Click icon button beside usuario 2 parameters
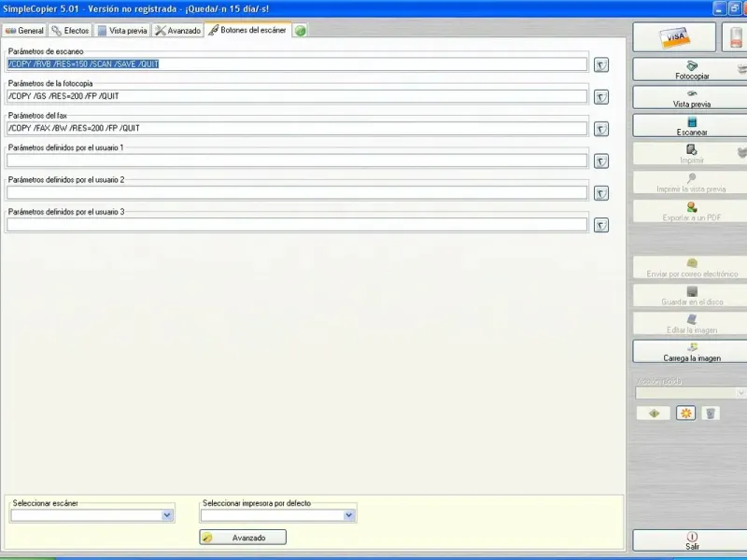 click(x=601, y=193)
